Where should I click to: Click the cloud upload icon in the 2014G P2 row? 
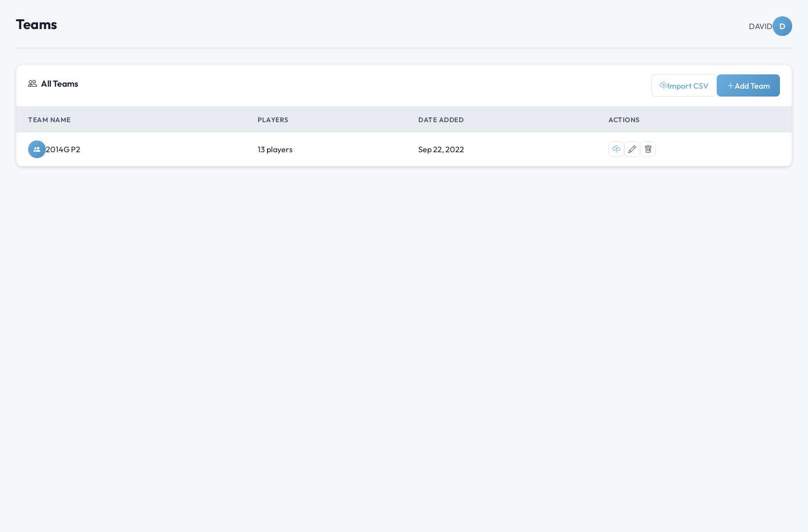(x=616, y=149)
